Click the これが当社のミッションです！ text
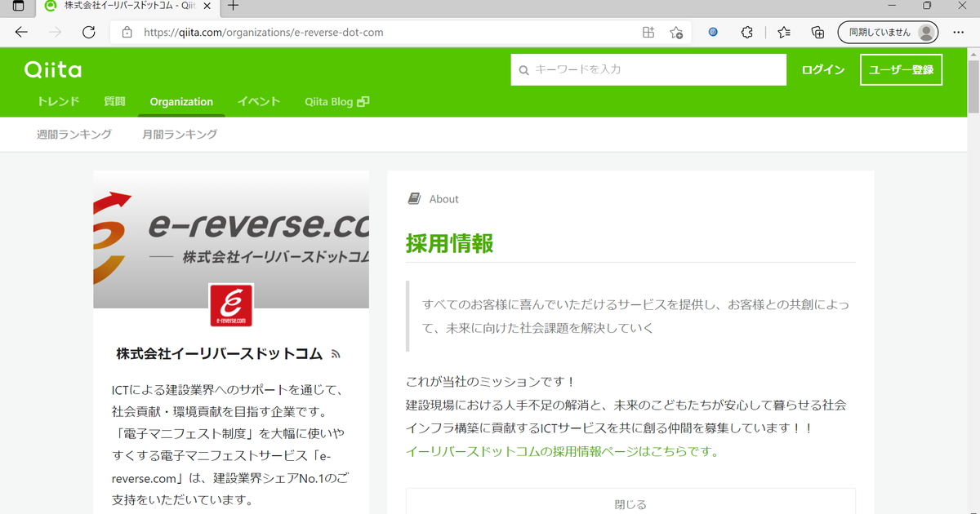 coord(491,381)
